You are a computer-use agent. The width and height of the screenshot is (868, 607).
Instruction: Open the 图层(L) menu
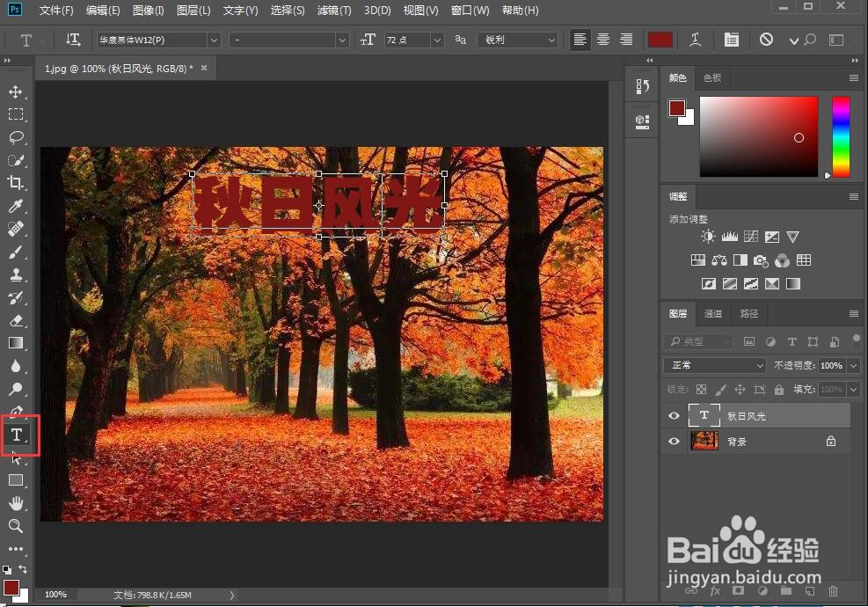pyautogui.click(x=193, y=11)
